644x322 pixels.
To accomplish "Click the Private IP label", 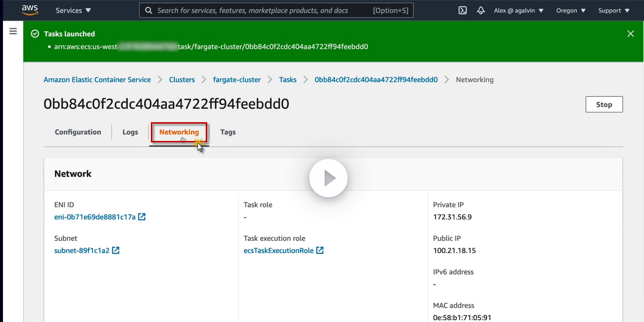I will click(x=448, y=205).
